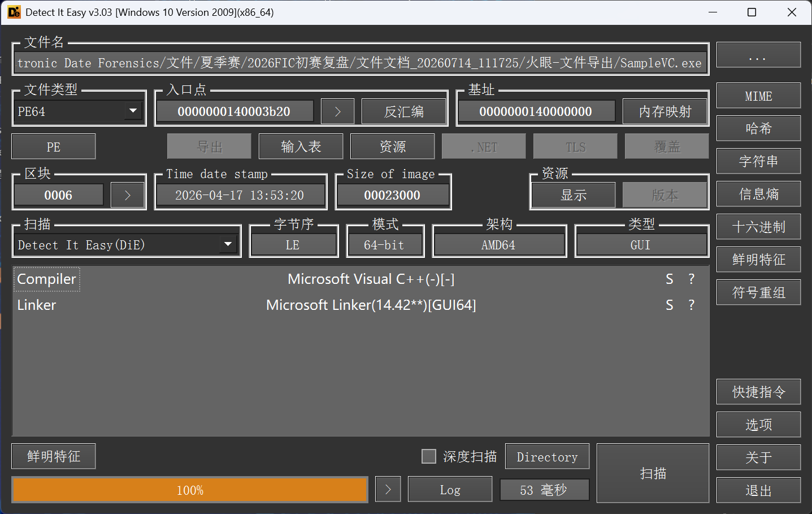Show the 信息熵 entropy view

click(x=758, y=194)
